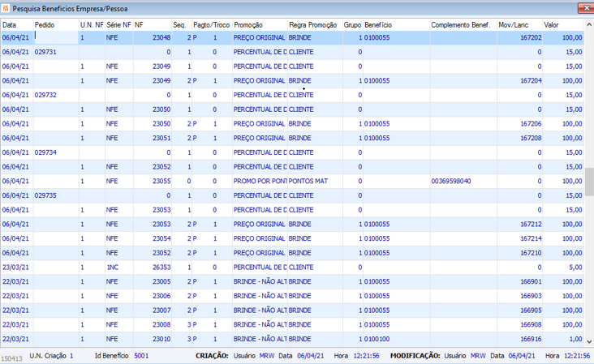Click the window icon beside Pesquisa Beneficios title
This screenshot has width=594, height=364.
[x=6, y=8]
